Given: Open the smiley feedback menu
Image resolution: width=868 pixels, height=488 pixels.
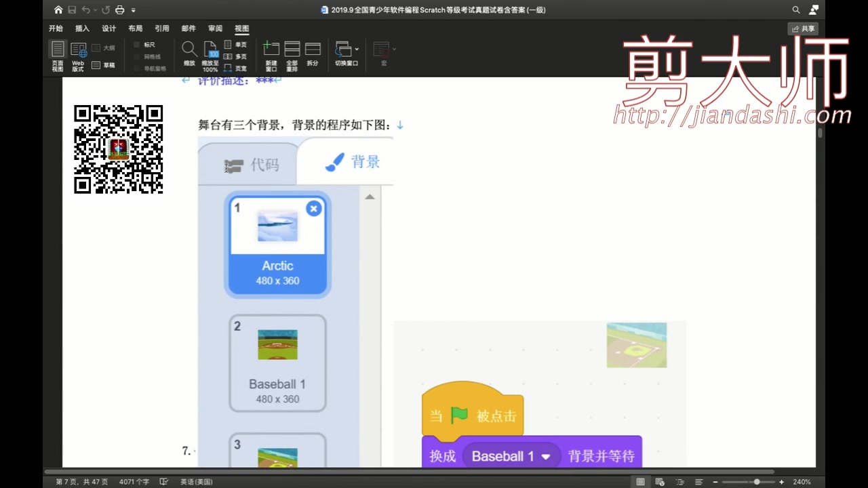Looking at the screenshot, I should pos(814,10).
